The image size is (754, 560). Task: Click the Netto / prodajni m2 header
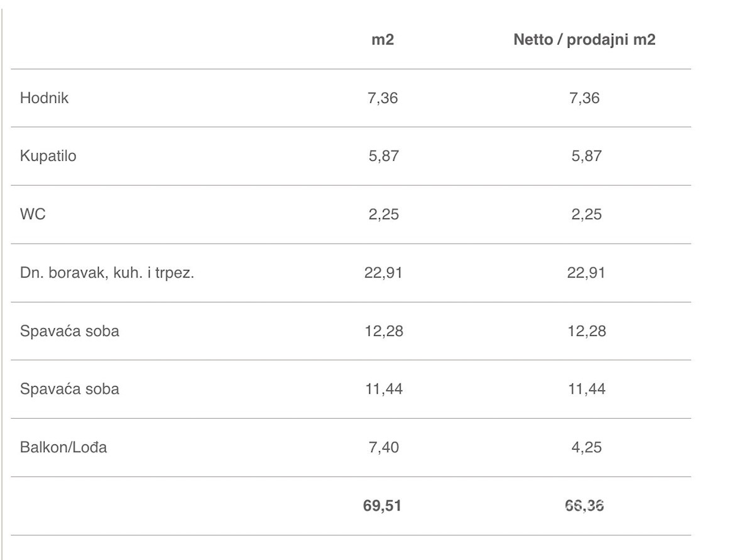click(584, 40)
